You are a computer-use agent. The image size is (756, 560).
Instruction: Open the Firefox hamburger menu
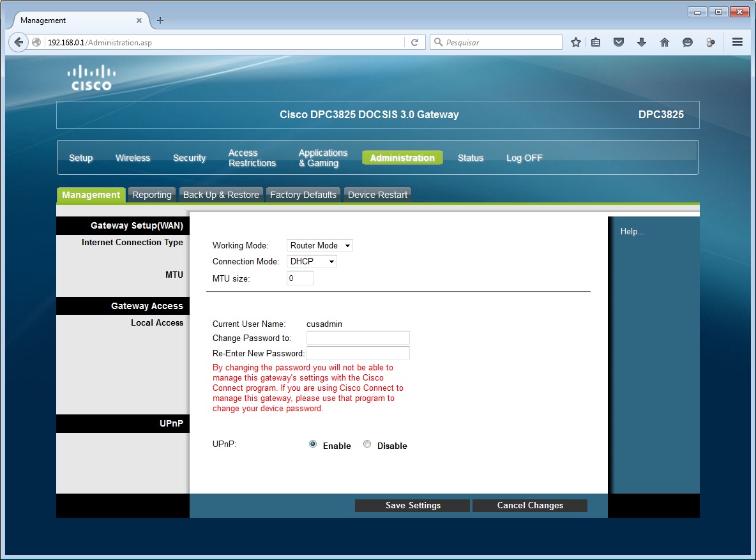[x=737, y=42]
